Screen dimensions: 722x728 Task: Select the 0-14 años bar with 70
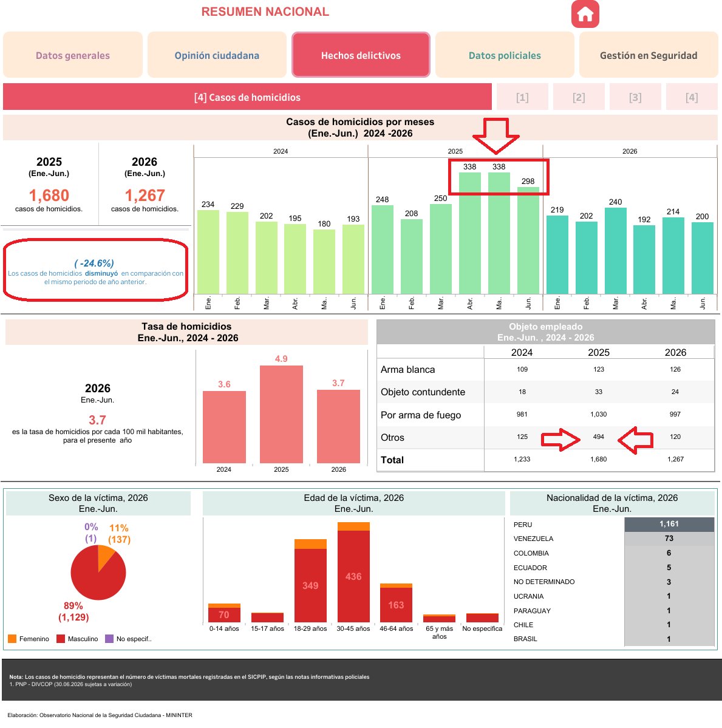[x=224, y=614]
